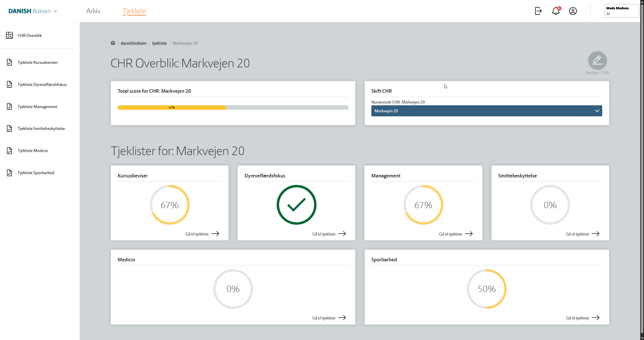Open Tjekliste Kursusbeviser from sidebar
644x340 pixels.
37,62
